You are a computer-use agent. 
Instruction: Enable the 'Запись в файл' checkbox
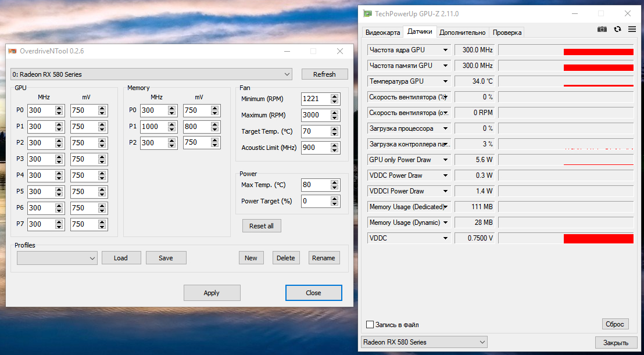(x=370, y=325)
